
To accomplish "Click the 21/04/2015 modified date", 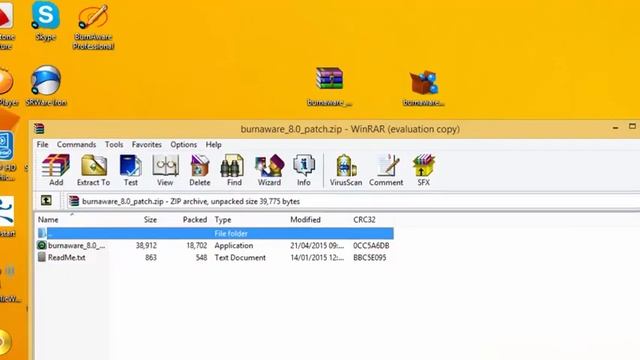I will 317,246.
